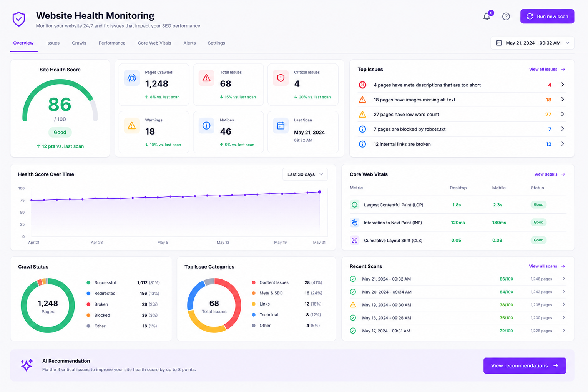Click the 1.8s desktop LCP value
Image resolution: width=588 pixels, height=392 pixels.
tap(457, 205)
